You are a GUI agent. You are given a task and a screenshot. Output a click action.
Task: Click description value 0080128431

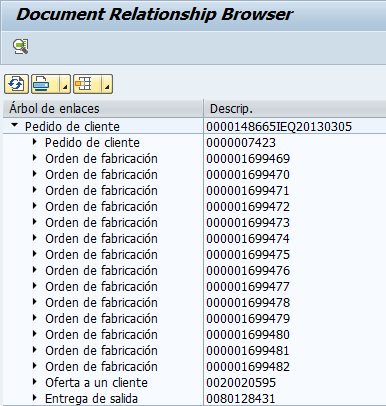[241, 399]
